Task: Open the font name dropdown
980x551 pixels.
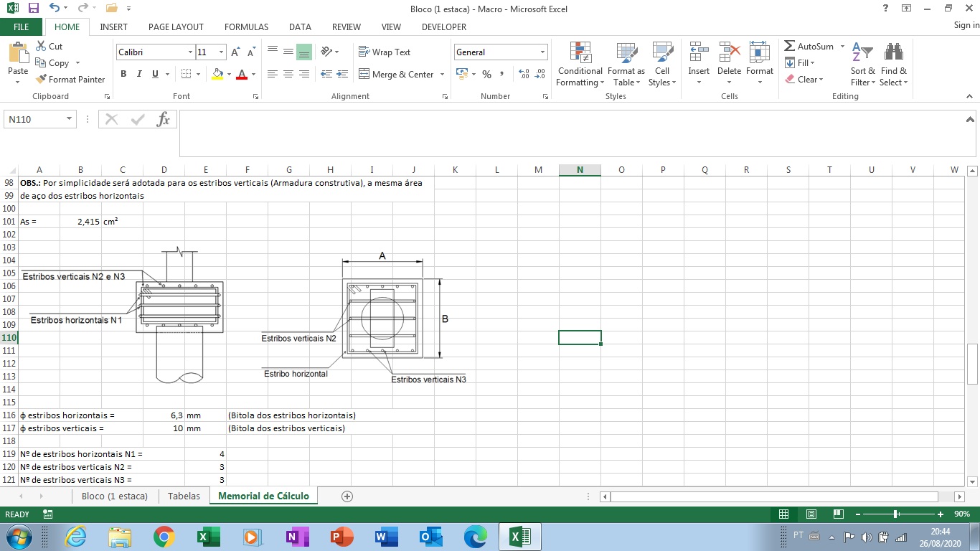Action: coord(190,52)
